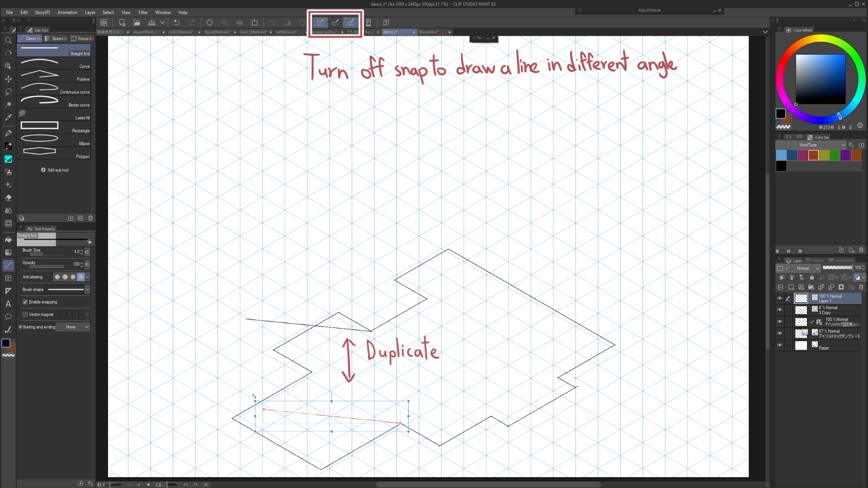The width and height of the screenshot is (868, 488).
Task: Uncheck the Enable snapping checkbox
Action: pos(25,302)
